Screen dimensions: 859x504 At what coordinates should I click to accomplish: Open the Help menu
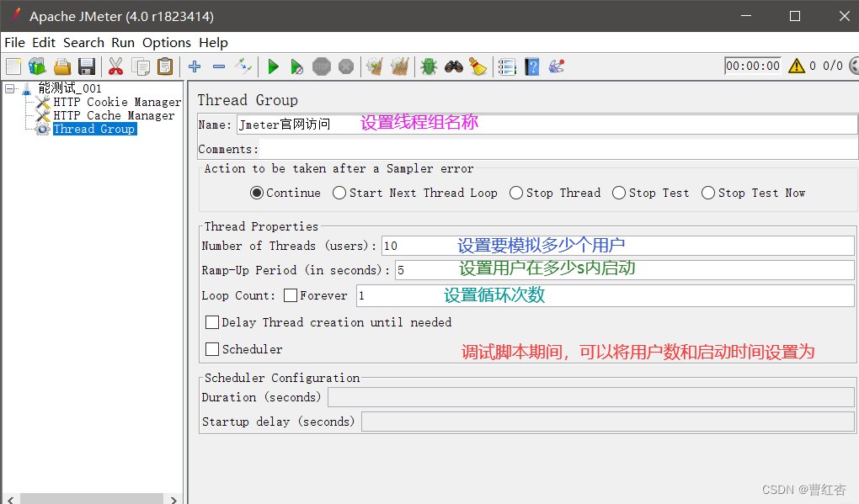pos(213,43)
